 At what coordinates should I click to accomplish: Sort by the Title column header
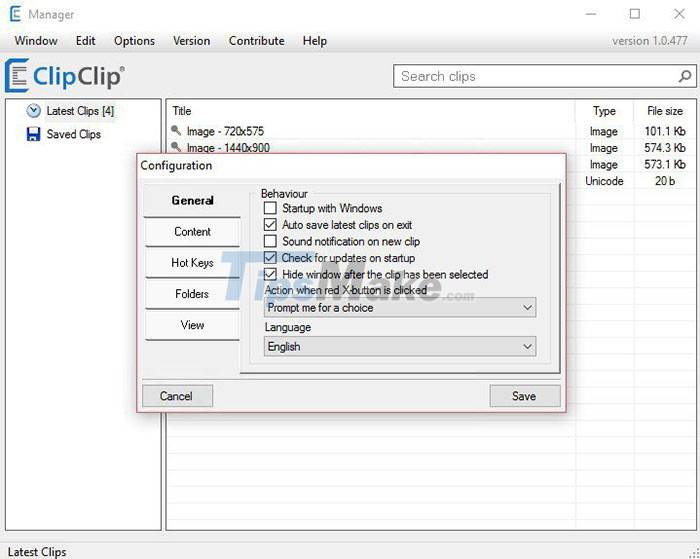pos(182,111)
